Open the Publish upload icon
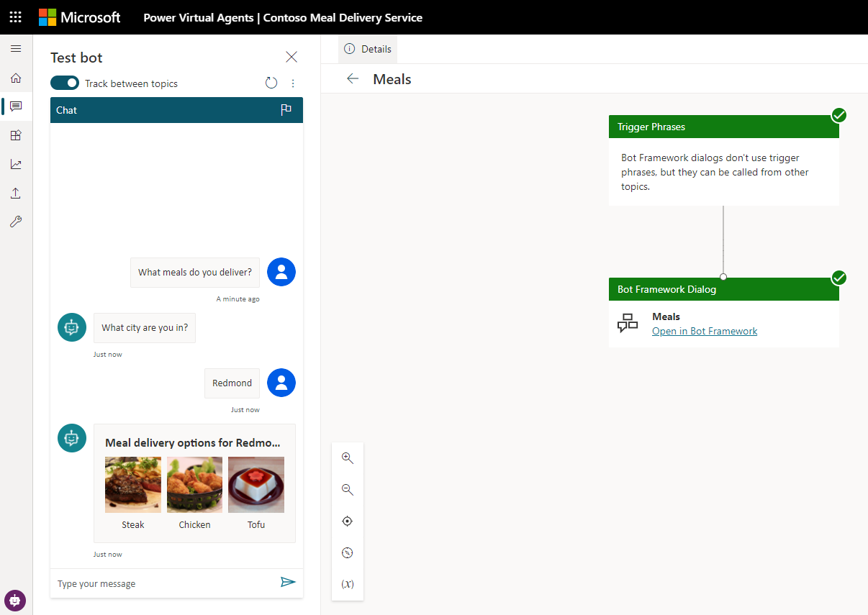Image resolution: width=868 pixels, height=615 pixels. point(16,193)
